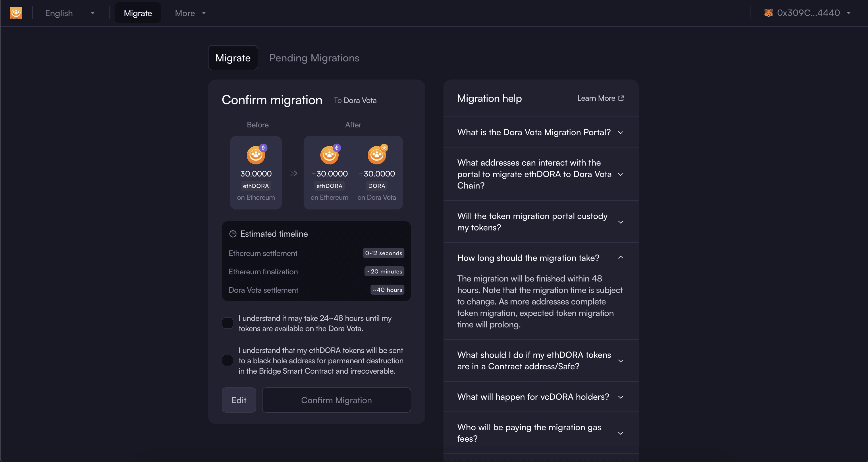868x462 pixels.
Task: Click the '~20 minutes' finalization badge
Action: [x=385, y=271]
